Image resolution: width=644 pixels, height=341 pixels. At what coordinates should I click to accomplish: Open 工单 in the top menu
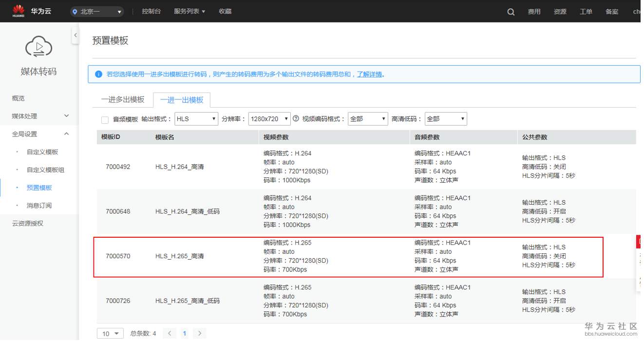pyautogui.click(x=586, y=11)
